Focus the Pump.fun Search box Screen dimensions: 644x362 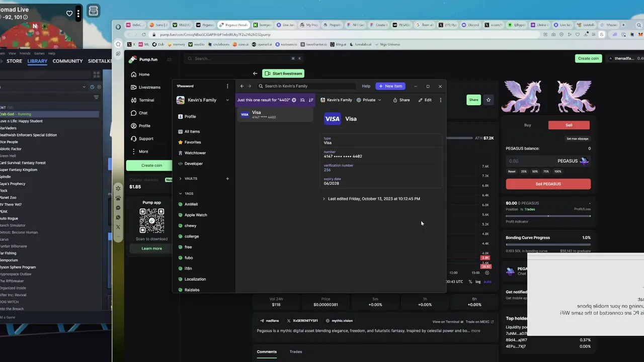pyautogui.click(x=245, y=59)
